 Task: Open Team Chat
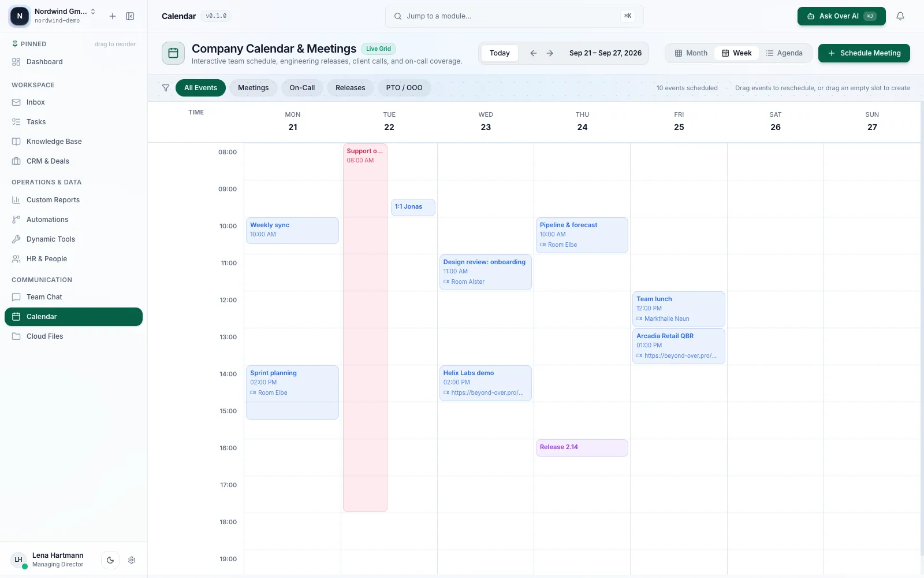pos(73,297)
